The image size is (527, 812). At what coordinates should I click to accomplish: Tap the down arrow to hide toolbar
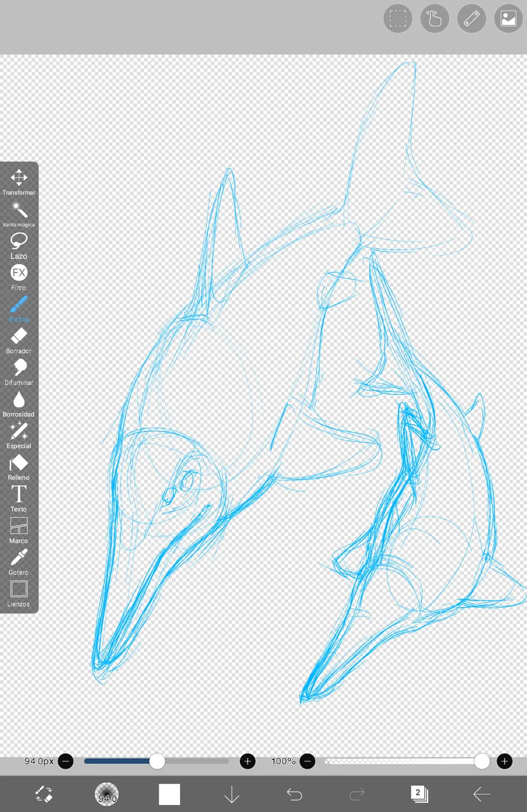[231, 794]
